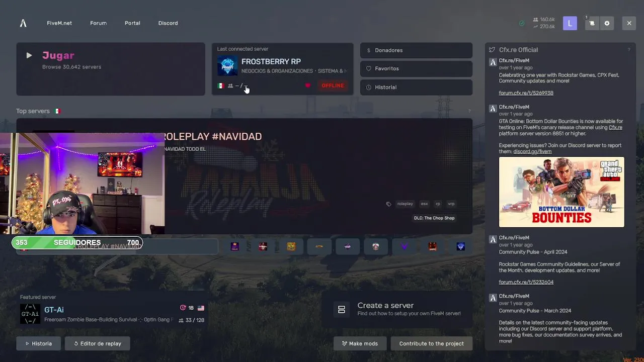
Task: Click the 160.6k players count
Action: 544,20
